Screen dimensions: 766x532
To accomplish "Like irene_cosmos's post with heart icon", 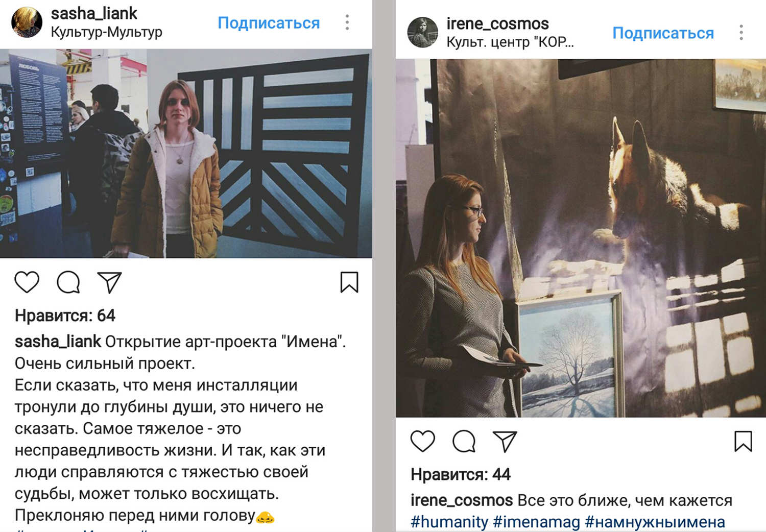I will pos(423,441).
